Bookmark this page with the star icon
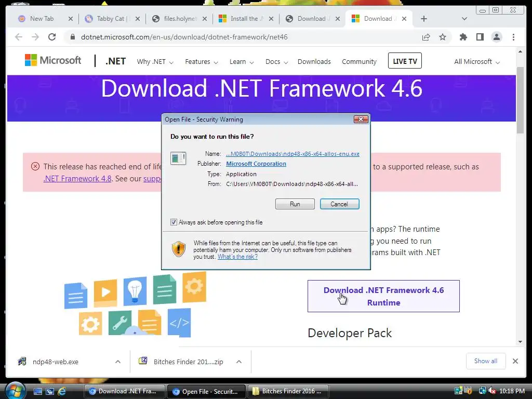The height and width of the screenshot is (399, 532). [443, 37]
